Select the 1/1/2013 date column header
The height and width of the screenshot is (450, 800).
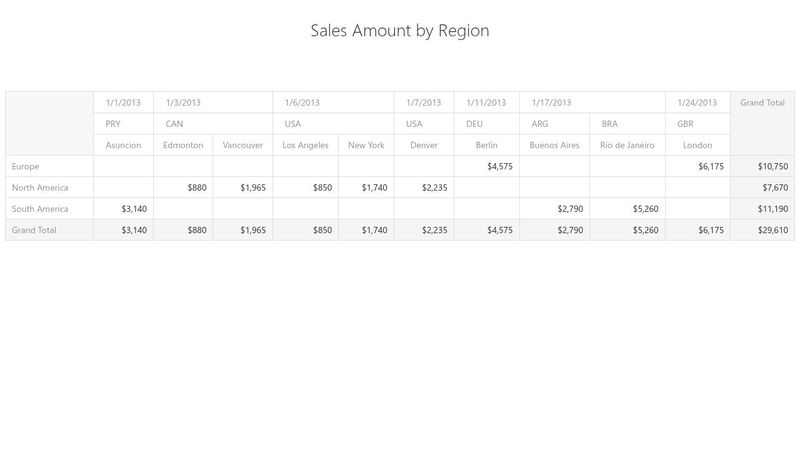point(123,102)
